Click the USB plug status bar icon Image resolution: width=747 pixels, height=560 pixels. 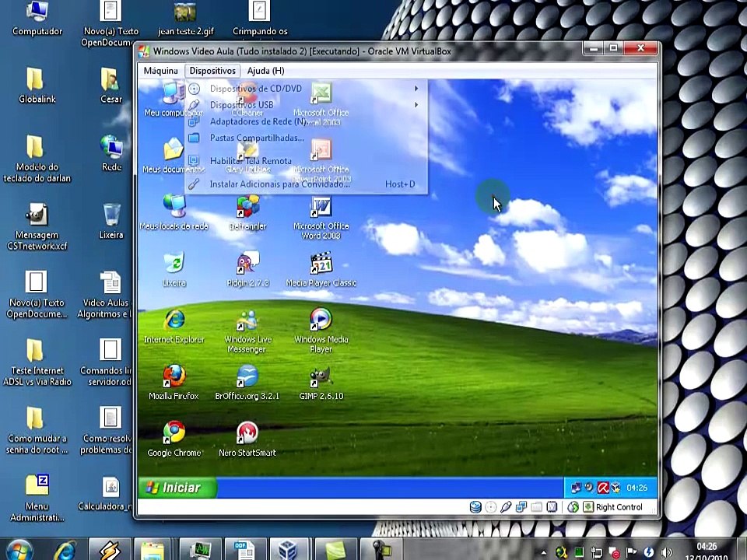(x=506, y=507)
